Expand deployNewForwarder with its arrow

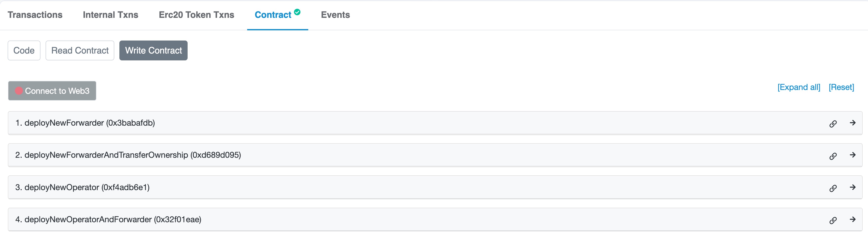(x=852, y=123)
